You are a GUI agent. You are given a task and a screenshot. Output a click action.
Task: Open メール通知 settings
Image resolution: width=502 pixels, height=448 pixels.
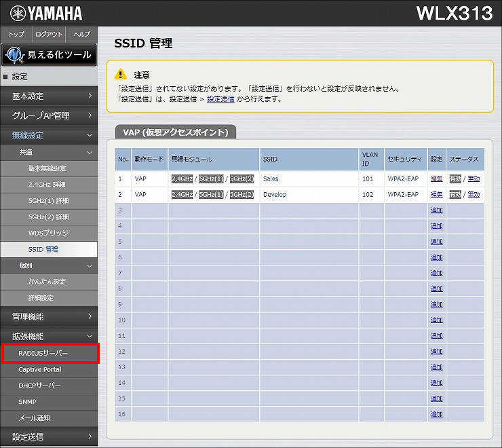pyautogui.click(x=49, y=418)
